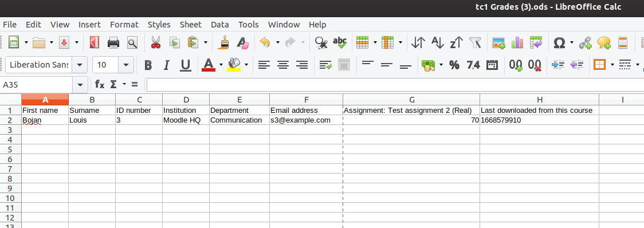644x228 pixels.
Task: Insert a hyperlink
Action: pyautogui.click(x=585, y=42)
